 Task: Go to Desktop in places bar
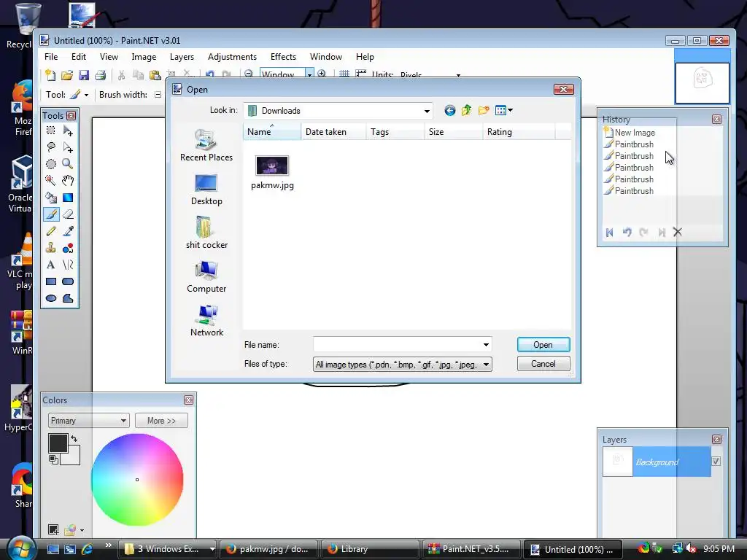206,190
